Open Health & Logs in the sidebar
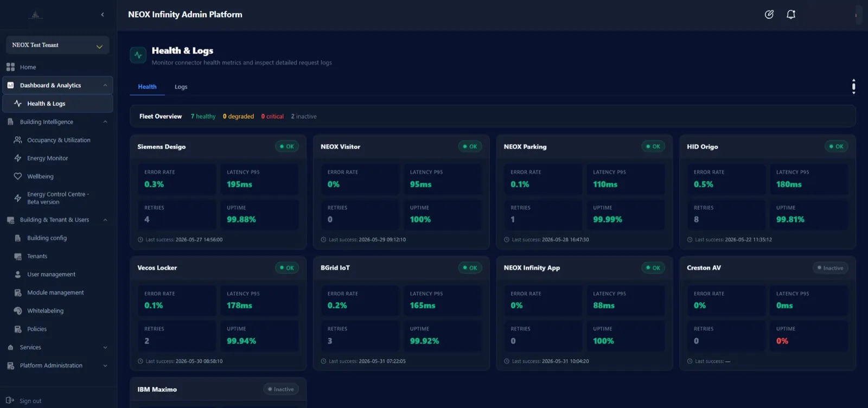 click(x=58, y=104)
